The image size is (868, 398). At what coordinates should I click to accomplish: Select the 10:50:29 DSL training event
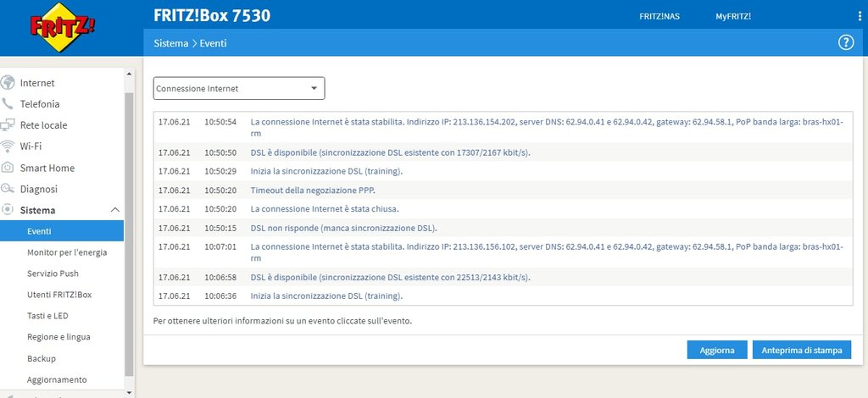503,171
